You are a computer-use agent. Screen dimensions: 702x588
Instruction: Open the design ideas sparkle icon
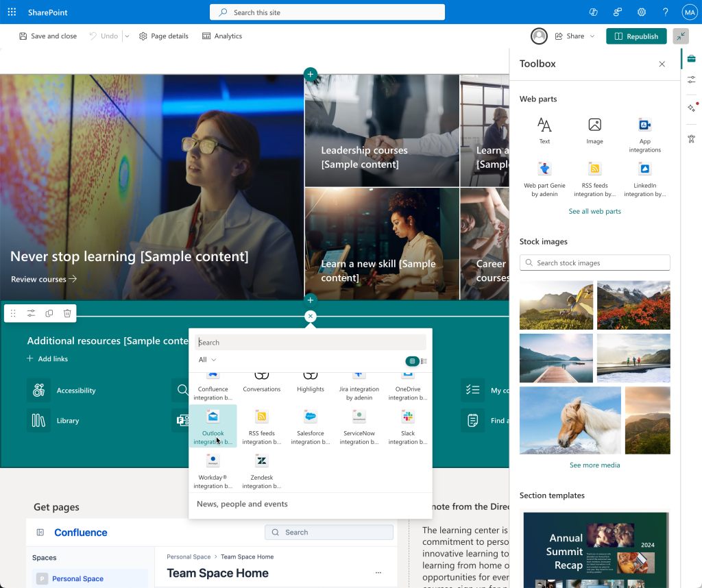point(692,108)
